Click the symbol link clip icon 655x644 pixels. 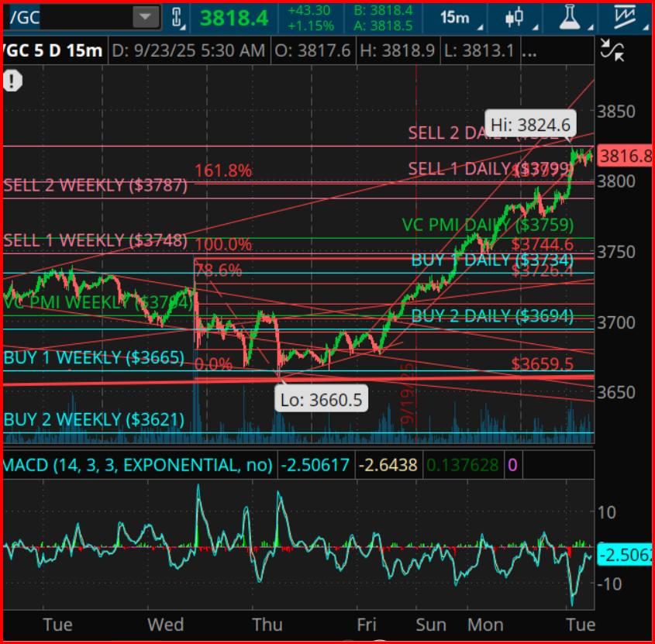[x=177, y=18]
